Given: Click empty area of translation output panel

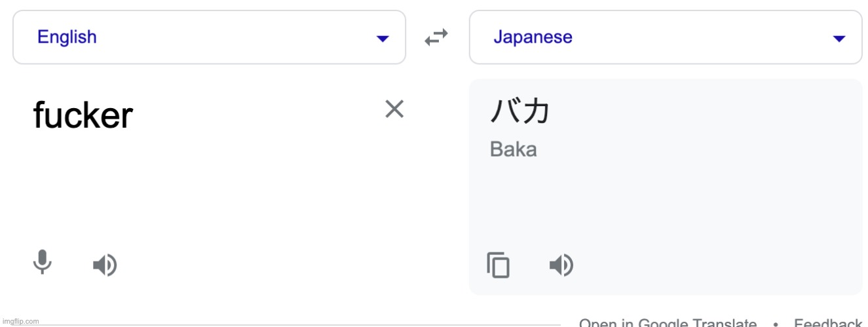Looking at the screenshot, I should tap(688, 203).
